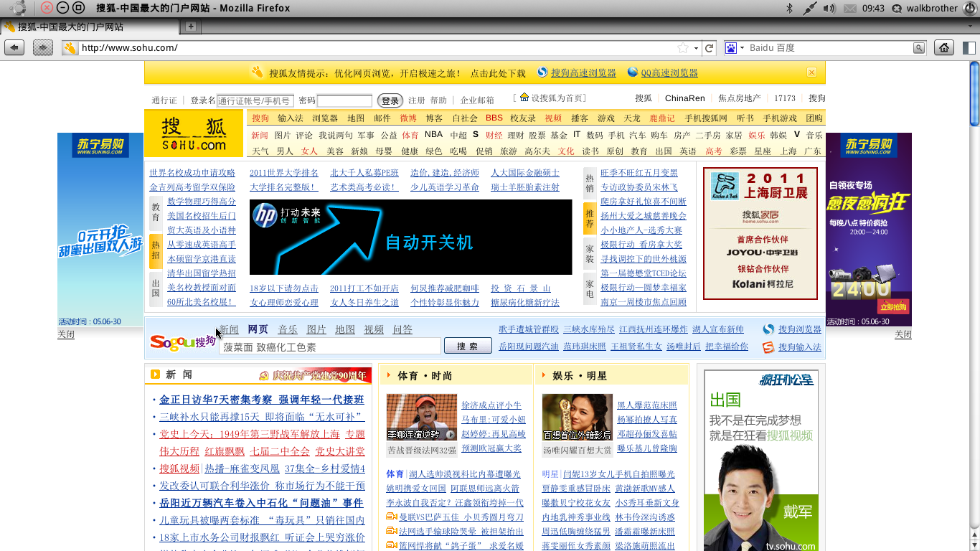Open the 2011上海厨卫展 ad box
Image resolution: width=980 pixels, height=551 pixels.
[x=760, y=234]
